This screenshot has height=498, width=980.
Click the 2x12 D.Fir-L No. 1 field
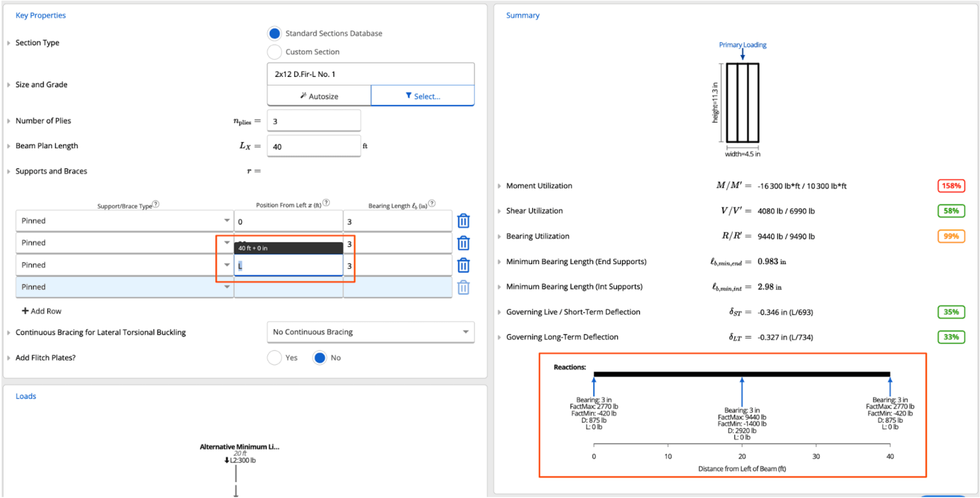(x=371, y=74)
